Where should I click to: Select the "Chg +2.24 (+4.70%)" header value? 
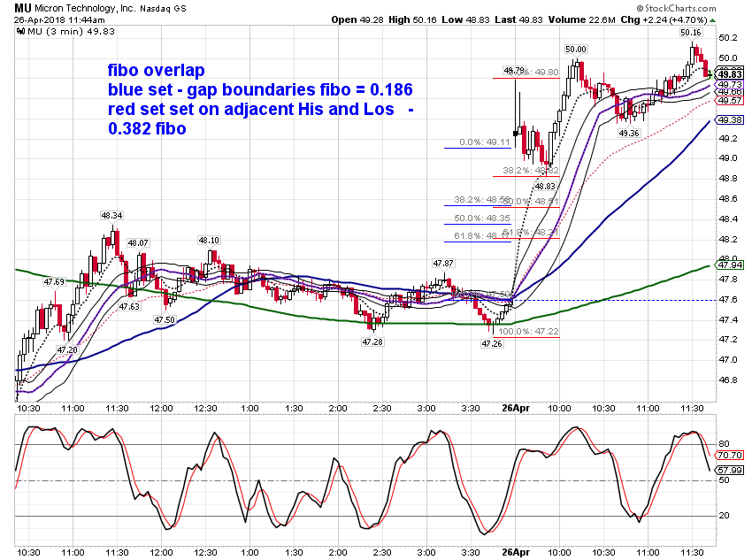click(x=664, y=19)
